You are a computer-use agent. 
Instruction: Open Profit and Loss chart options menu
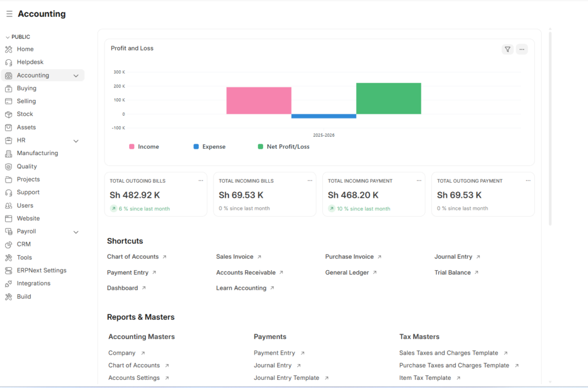[x=521, y=49]
